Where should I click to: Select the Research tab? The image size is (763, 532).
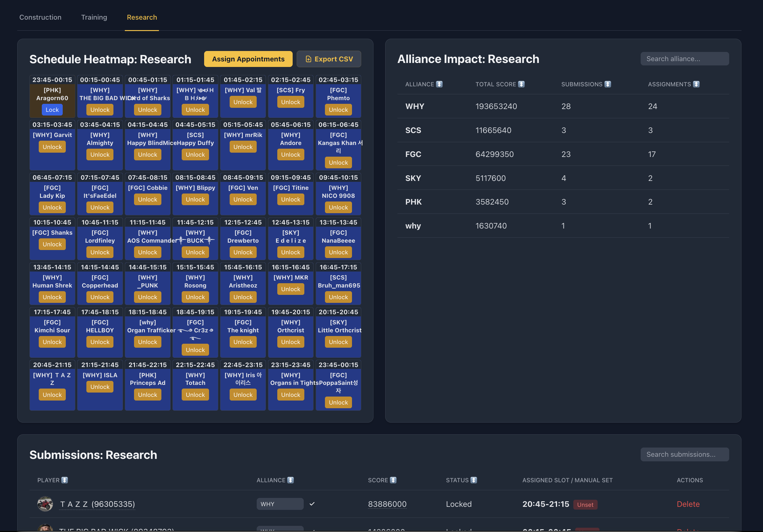142,17
